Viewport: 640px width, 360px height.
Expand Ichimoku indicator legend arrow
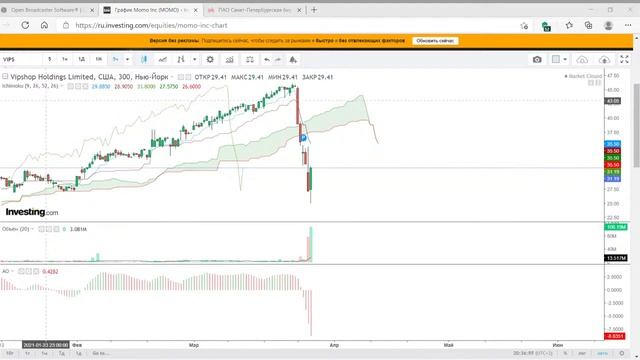click(62, 86)
